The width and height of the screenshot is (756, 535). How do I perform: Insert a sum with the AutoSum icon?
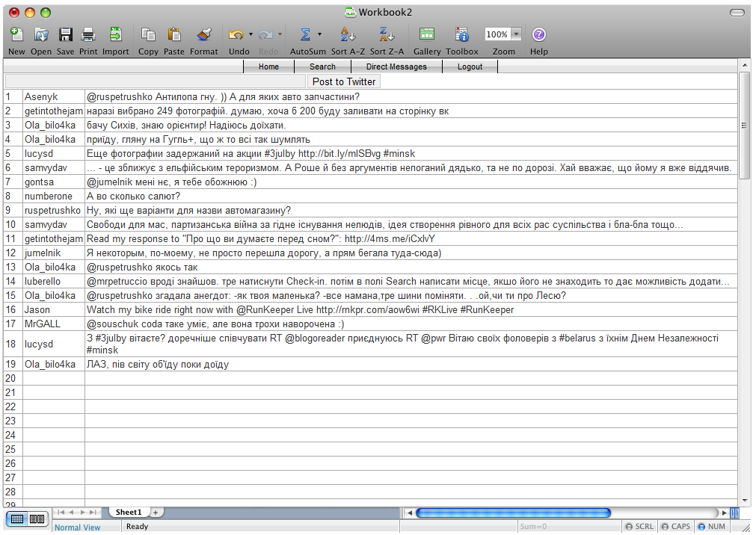(x=305, y=34)
